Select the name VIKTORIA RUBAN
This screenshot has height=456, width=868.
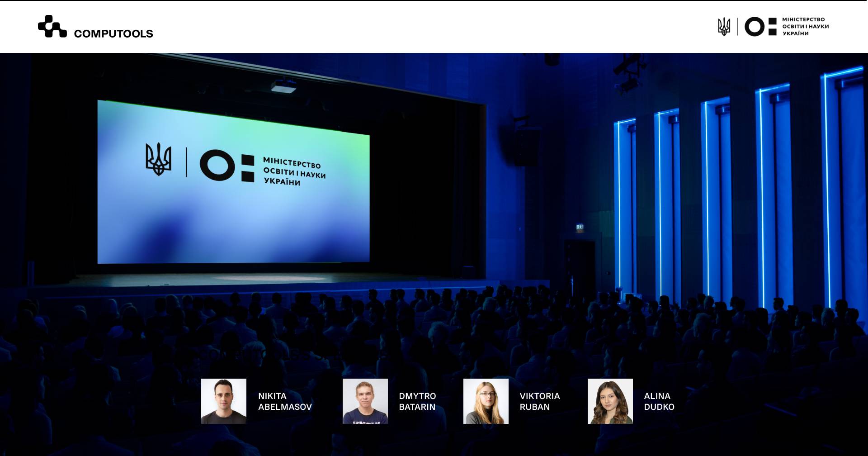pyautogui.click(x=540, y=401)
